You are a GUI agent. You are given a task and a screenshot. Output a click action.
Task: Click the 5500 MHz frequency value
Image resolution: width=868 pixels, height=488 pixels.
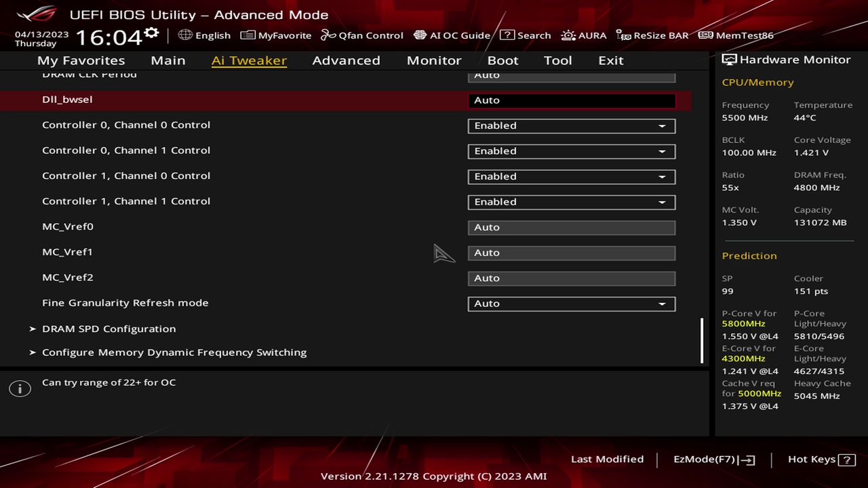click(x=745, y=118)
